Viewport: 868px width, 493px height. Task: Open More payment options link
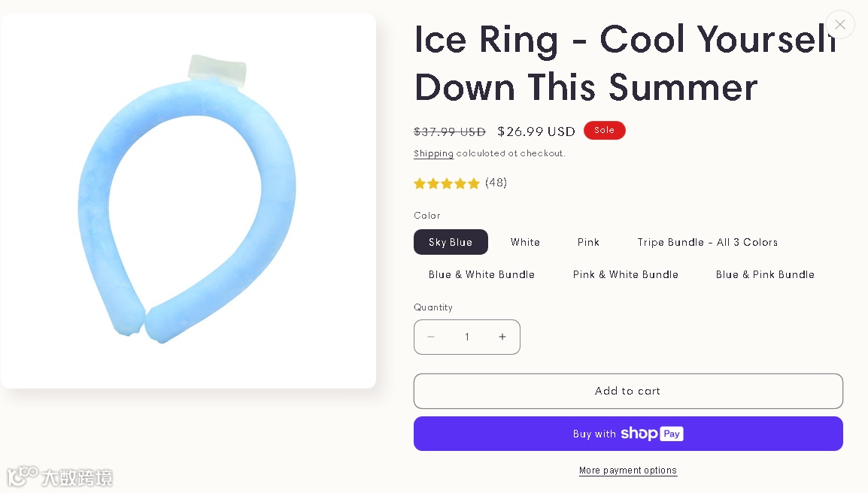tap(628, 470)
